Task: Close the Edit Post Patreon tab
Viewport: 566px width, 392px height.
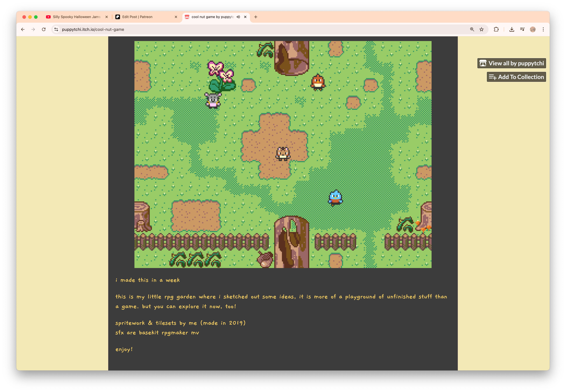Action: (x=176, y=17)
